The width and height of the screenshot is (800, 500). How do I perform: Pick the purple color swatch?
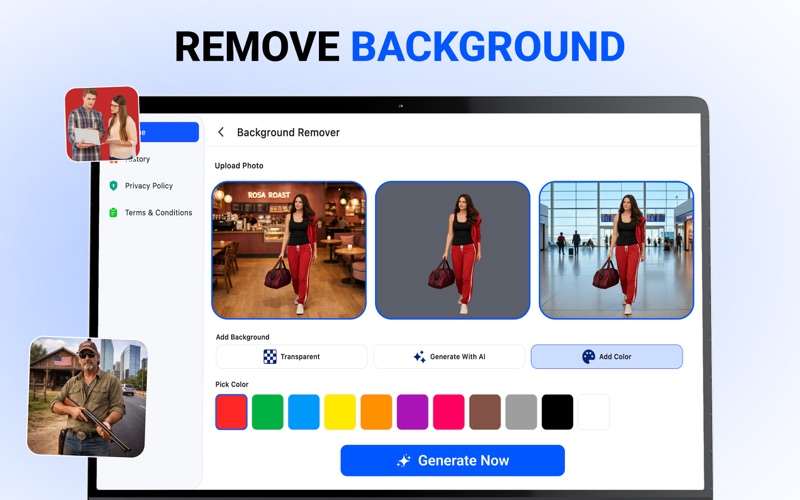pyautogui.click(x=412, y=412)
